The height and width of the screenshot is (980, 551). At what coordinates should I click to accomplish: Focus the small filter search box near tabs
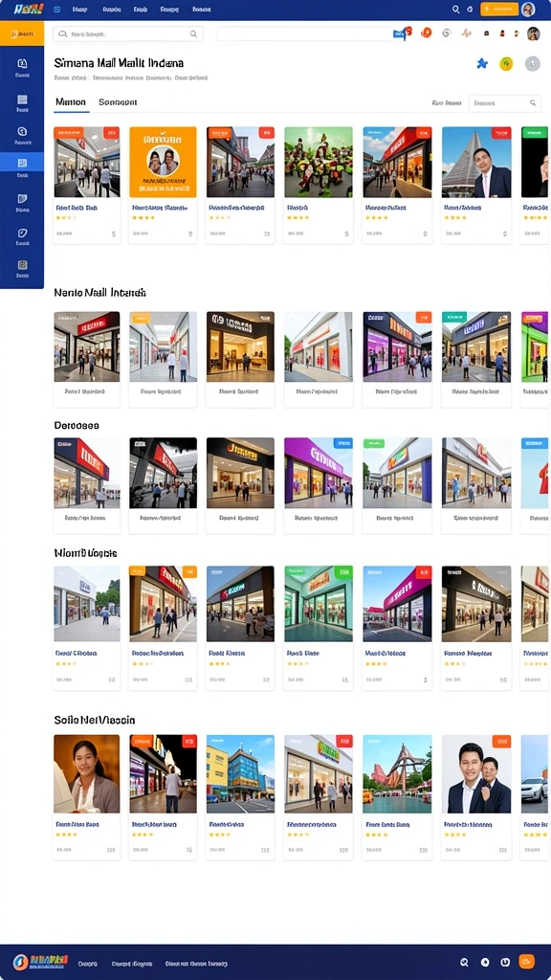[505, 103]
